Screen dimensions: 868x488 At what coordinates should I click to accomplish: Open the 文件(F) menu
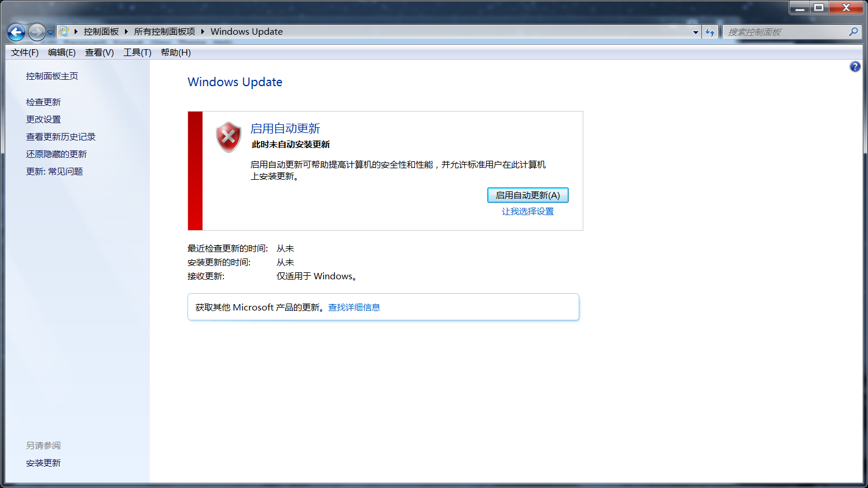coord(25,53)
